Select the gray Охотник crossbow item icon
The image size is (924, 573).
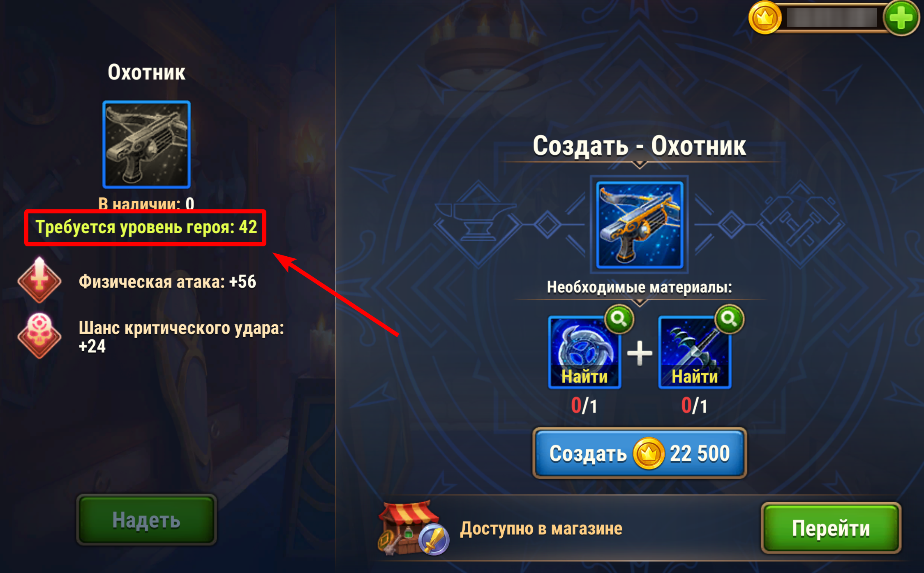click(146, 144)
